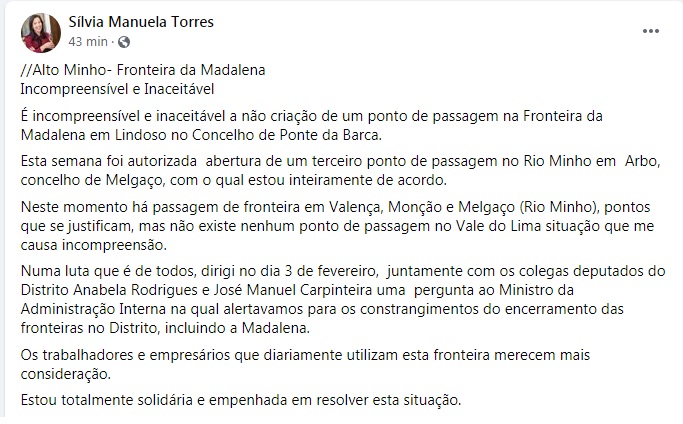
Task: Open Sílvia Manuela Torres author name link
Action: [x=141, y=22]
